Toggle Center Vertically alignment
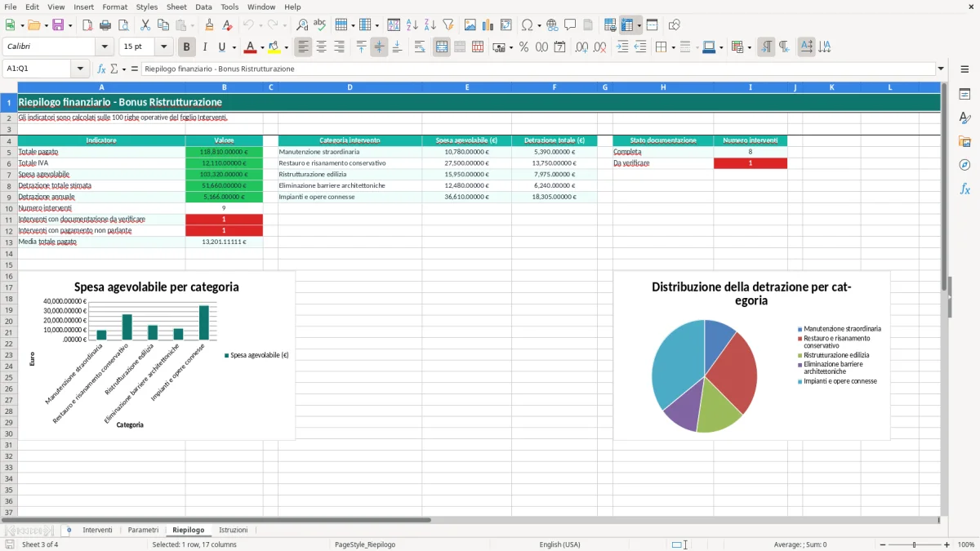This screenshot has width=980, height=551. tap(379, 47)
